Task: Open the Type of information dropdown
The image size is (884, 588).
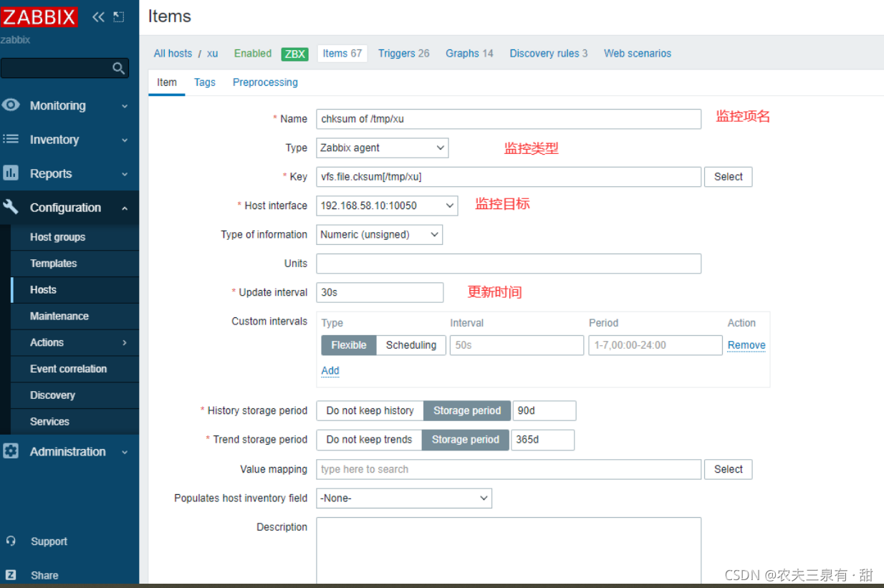Action: tap(380, 235)
